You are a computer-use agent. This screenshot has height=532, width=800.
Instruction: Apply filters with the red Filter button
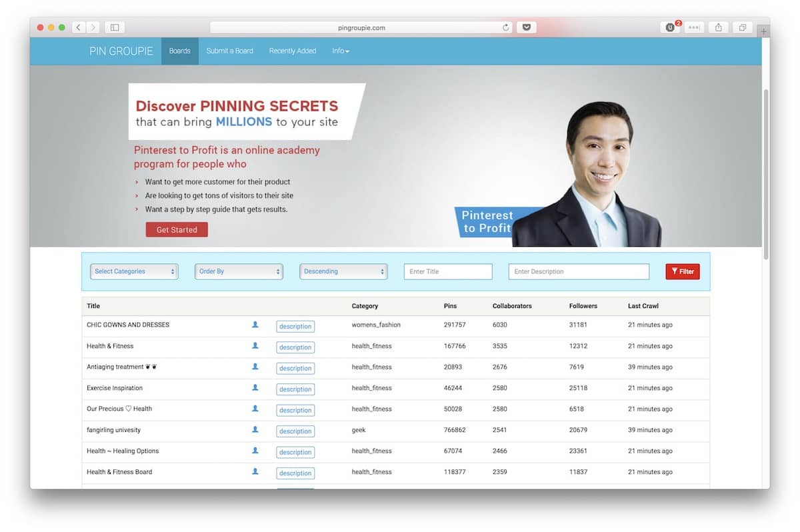click(x=683, y=271)
